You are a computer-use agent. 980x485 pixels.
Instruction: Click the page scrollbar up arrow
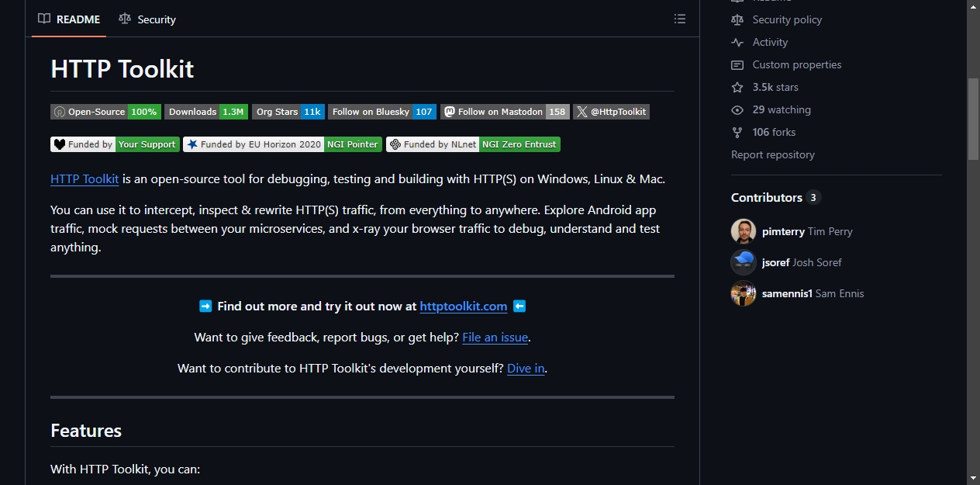(973, 6)
